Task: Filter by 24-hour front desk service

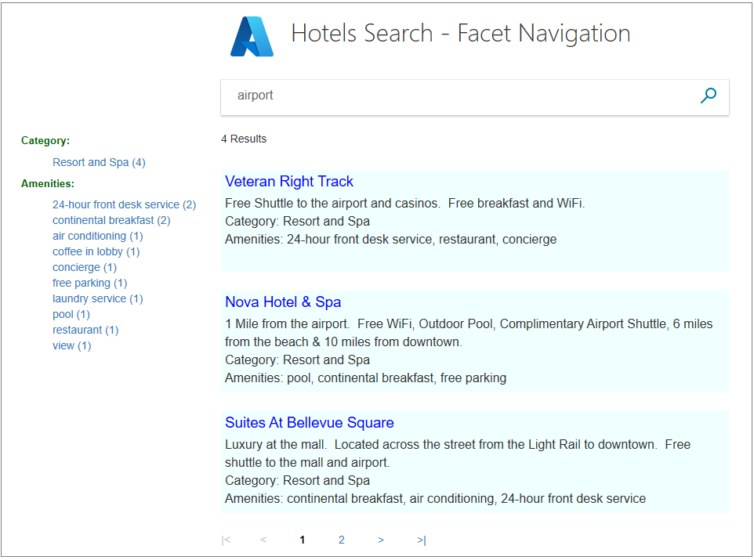Action: tap(124, 204)
